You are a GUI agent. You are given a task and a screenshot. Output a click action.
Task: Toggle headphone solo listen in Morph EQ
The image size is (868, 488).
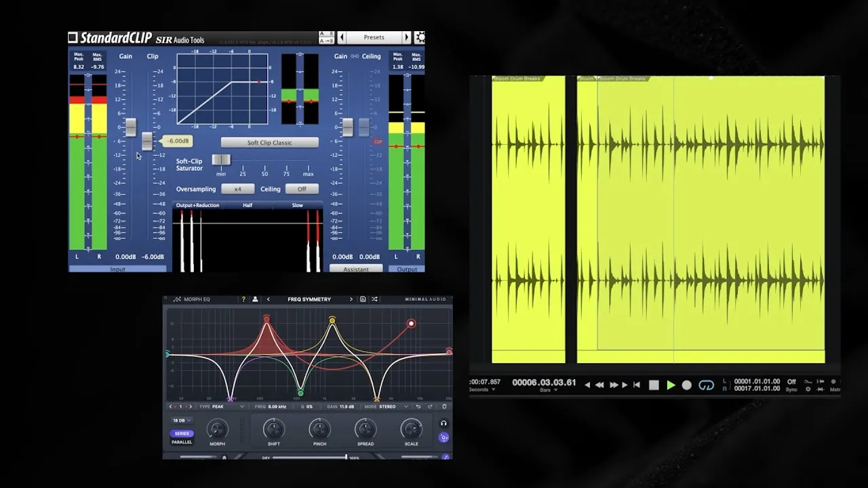(x=443, y=424)
